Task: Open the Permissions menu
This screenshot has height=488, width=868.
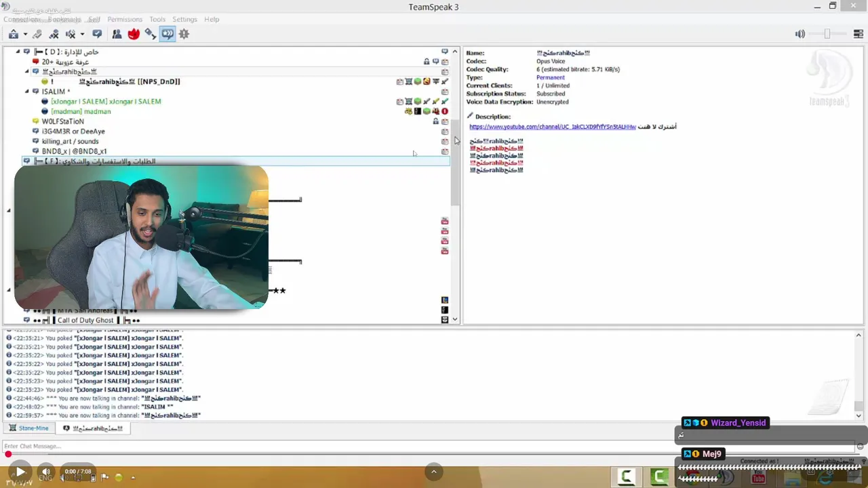Action: coord(125,19)
